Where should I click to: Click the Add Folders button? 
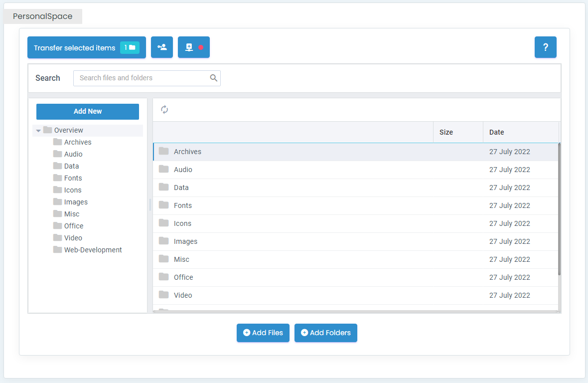(325, 333)
